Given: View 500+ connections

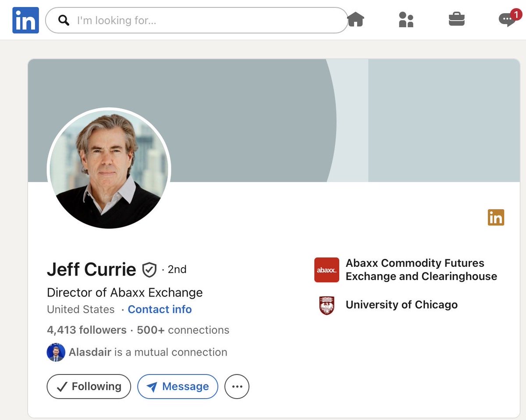Looking at the screenshot, I should pos(183,330).
